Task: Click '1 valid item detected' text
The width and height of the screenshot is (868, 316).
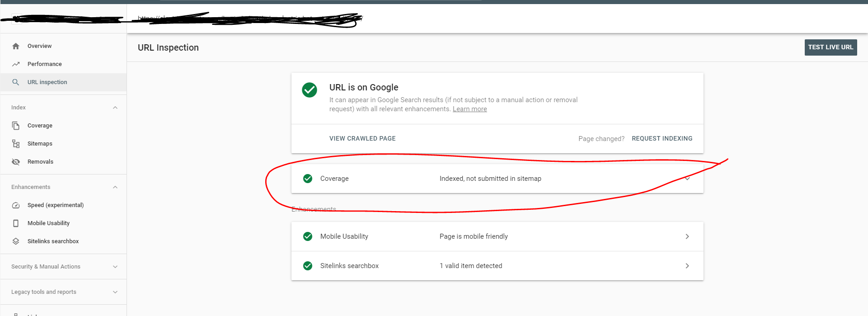Action: (471, 266)
